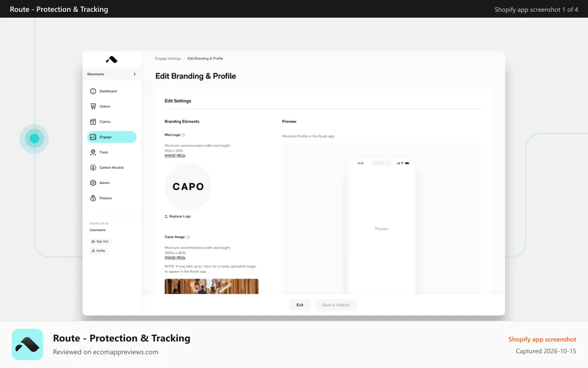Screen dimensions: 588x368
Task: Expand the Storename selector chevron
Action: [135, 74]
